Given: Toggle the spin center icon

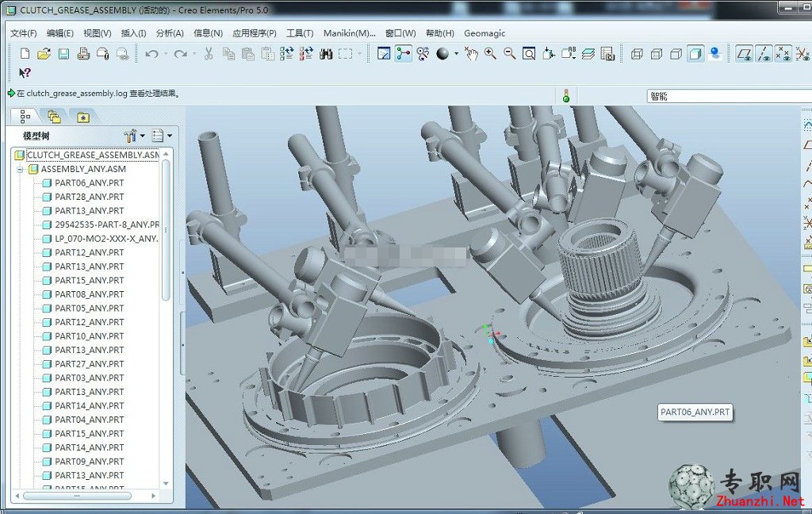Looking at the screenshot, I should click(x=404, y=53).
